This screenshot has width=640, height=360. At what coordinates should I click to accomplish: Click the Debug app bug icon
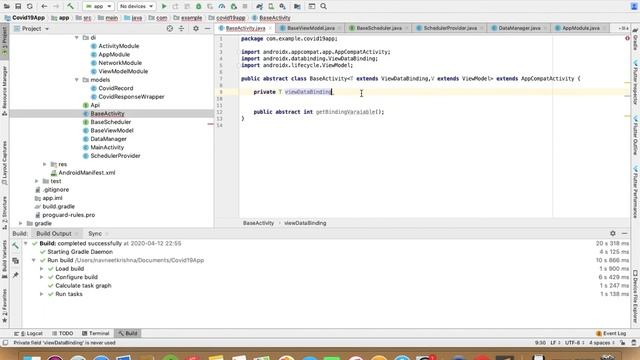199,6
